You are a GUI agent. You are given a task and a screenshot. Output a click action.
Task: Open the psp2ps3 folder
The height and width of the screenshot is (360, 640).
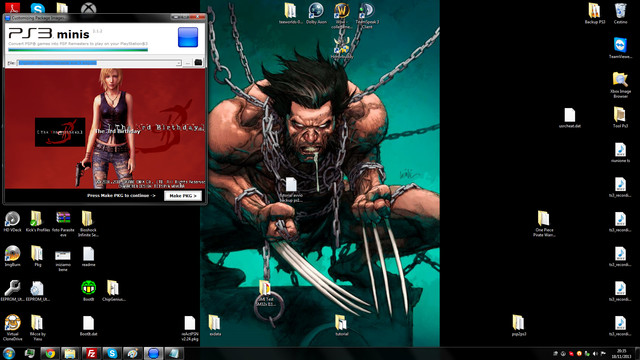pyautogui.click(x=519, y=325)
